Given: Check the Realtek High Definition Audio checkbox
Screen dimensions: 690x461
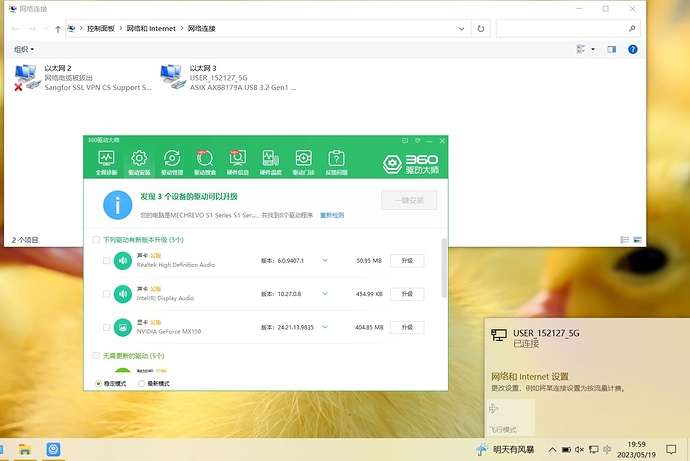Looking at the screenshot, I should point(106,260).
